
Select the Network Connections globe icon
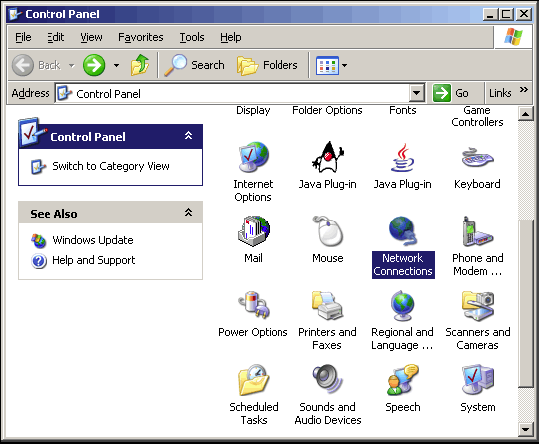403,231
